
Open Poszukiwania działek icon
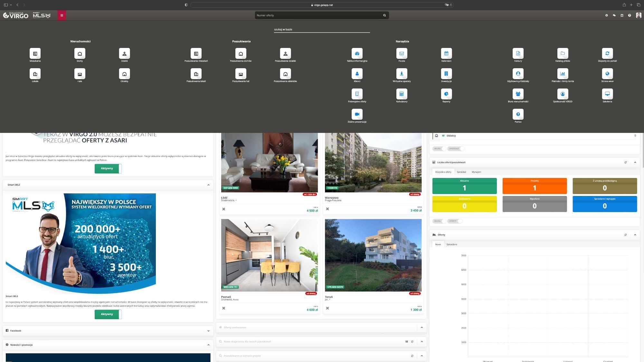285,53
